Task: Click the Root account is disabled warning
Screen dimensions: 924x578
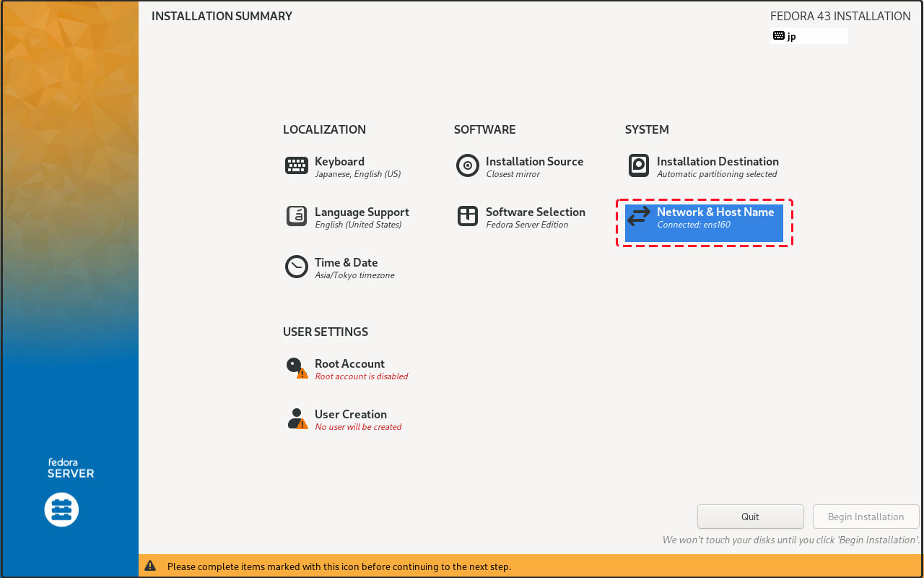Action: pos(362,376)
